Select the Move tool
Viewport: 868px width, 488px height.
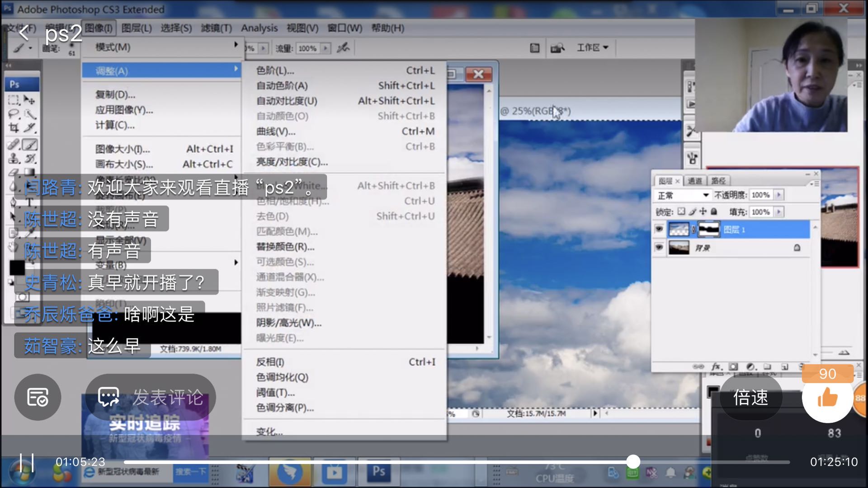[29, 100]
